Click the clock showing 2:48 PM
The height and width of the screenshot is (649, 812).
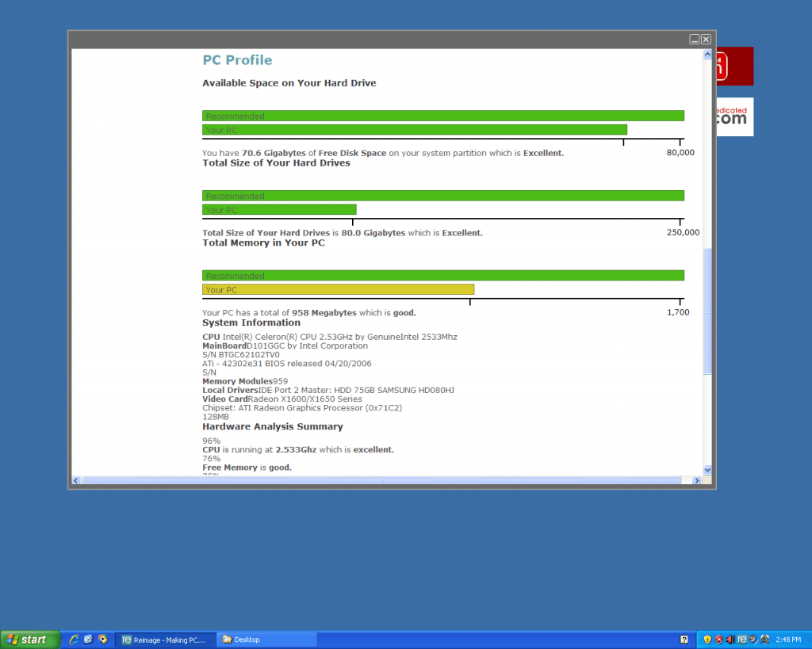787,639
